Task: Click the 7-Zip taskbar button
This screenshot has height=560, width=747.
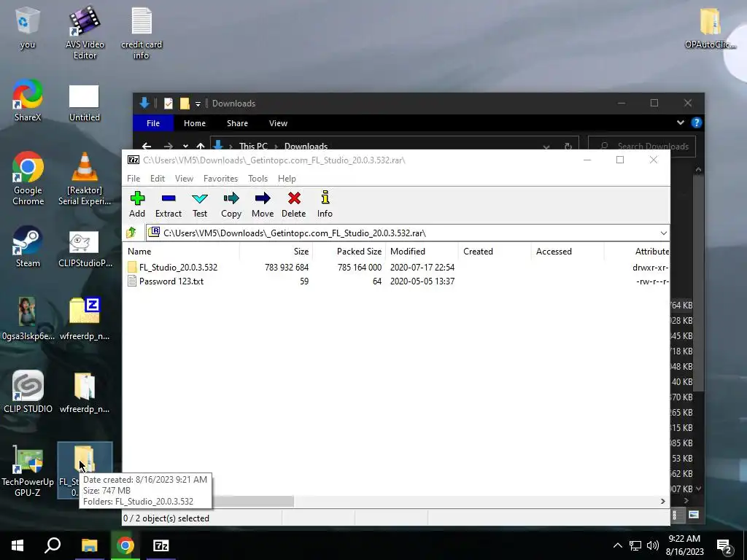Action: click(161, 545)
